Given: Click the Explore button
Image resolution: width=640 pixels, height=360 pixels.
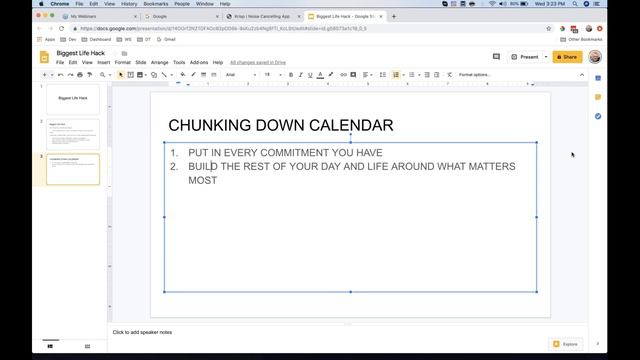Looking at the screenshot, I should click(566, 344).
